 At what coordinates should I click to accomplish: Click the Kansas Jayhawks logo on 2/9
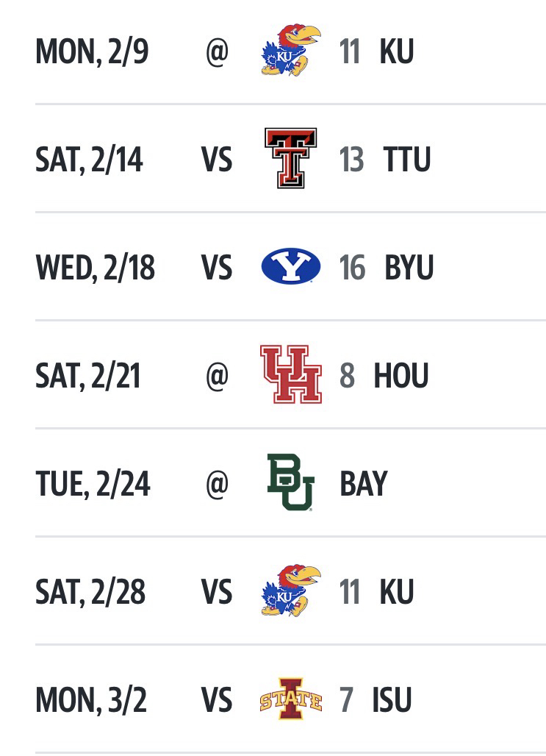point(291,50)
